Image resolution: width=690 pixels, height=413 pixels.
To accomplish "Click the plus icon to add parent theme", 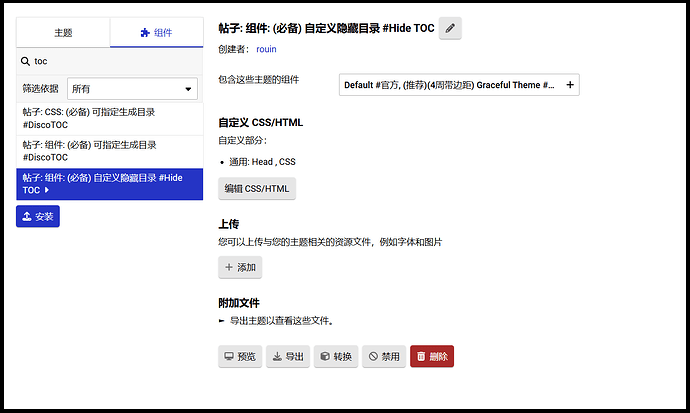I will (x=570, y=84).
